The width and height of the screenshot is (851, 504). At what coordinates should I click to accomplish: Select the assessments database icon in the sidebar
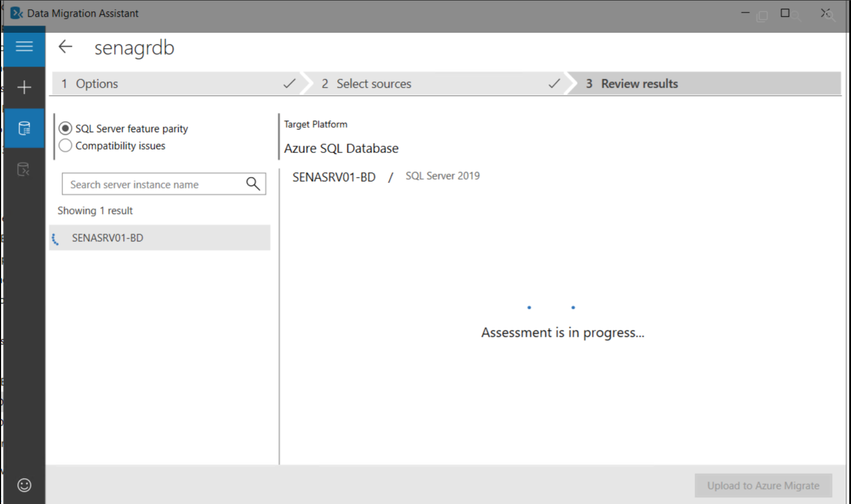tap(24, 128)
